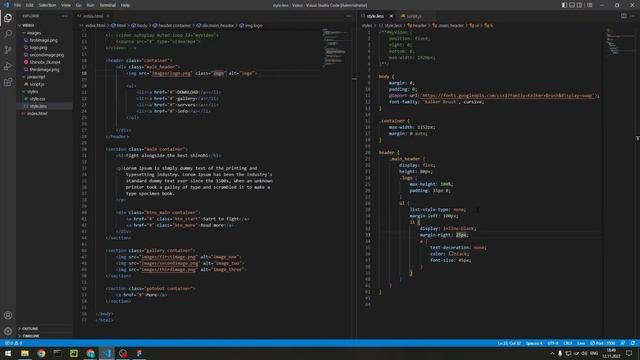Open index.html in explorer tree

point(37,113)
